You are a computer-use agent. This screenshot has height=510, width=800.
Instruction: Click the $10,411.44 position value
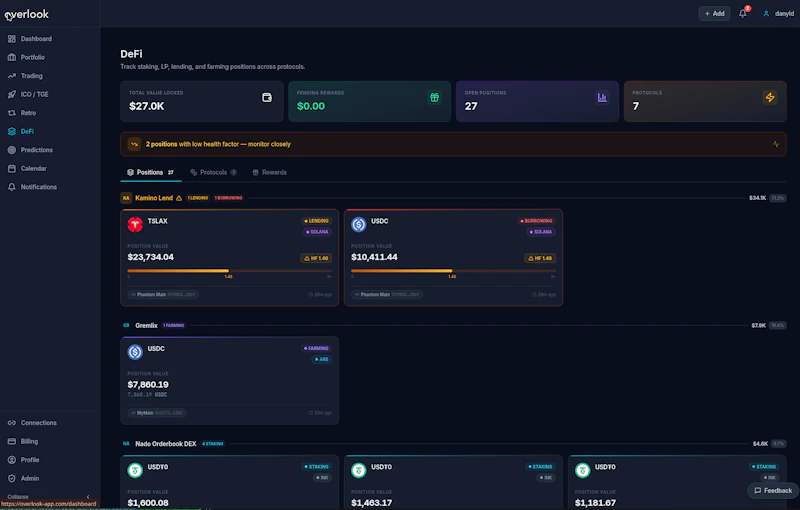tap(374, 257)
